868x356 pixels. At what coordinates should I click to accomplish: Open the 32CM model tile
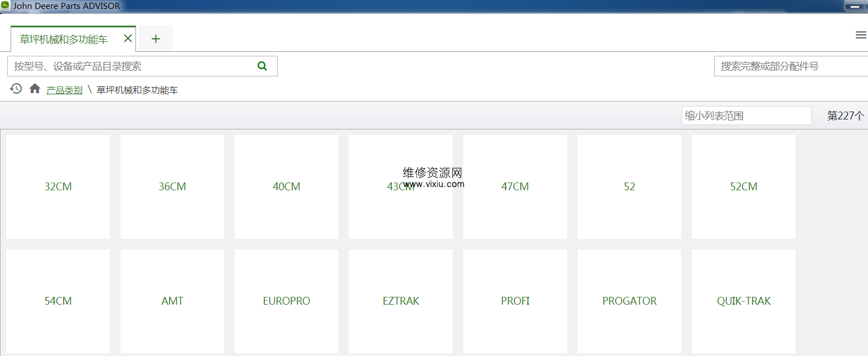(58, 187)
